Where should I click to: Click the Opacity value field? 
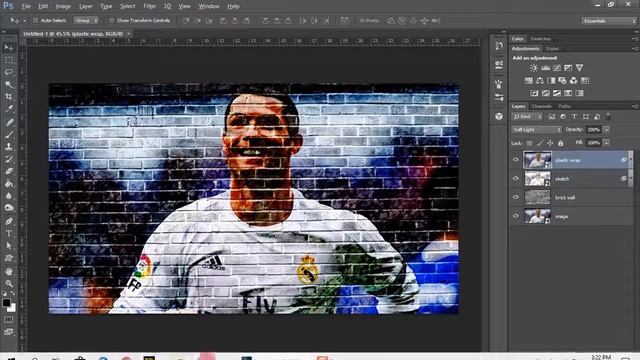click(594, 130)
